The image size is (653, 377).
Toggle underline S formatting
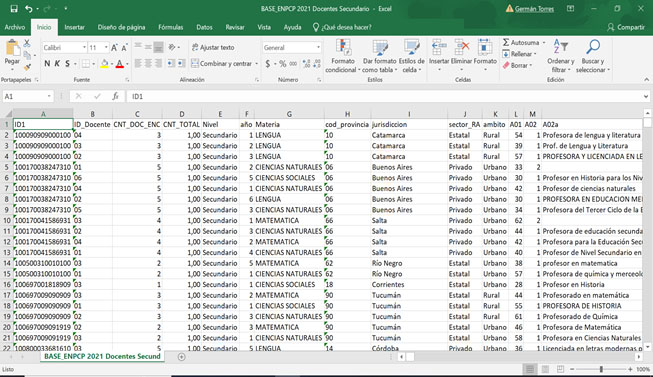click(x=67, y=63)
